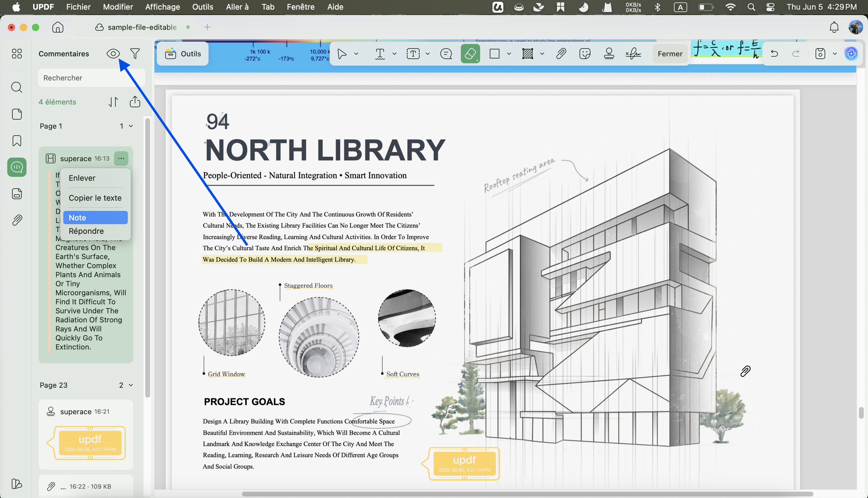
Task: Collapse the Page 1 comments group
Action: (131, 126)
